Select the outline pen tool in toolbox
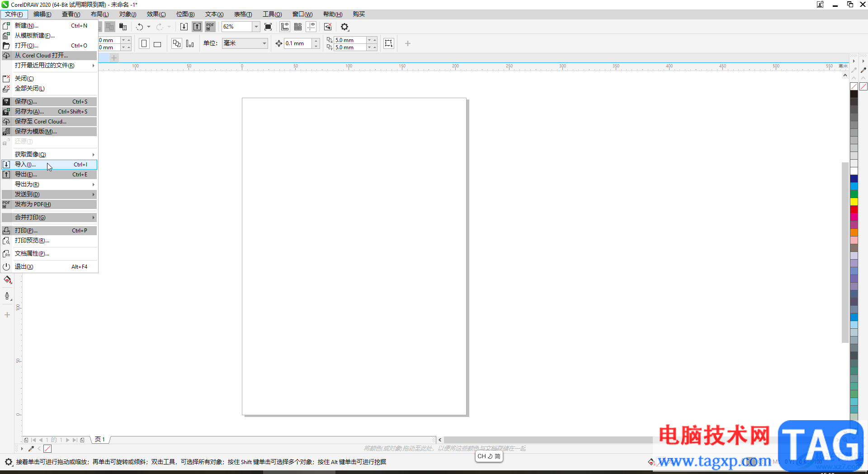 (x=7, y=296)
